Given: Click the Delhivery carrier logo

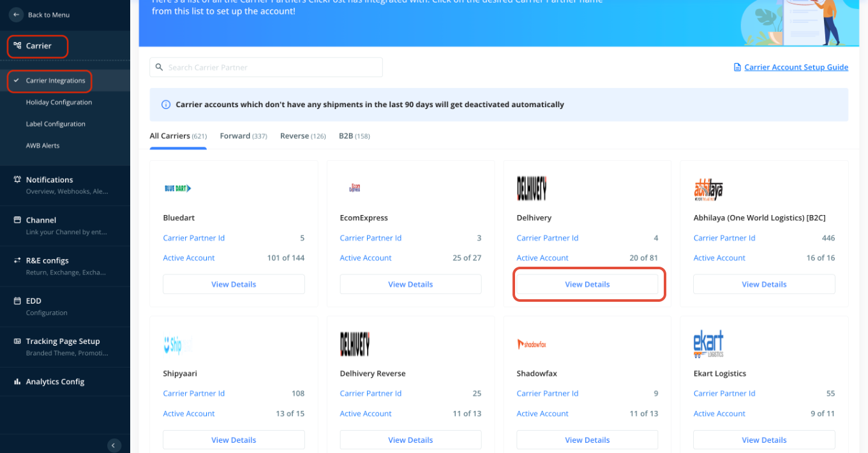Looking at the screenshot, I should point(532,188).
